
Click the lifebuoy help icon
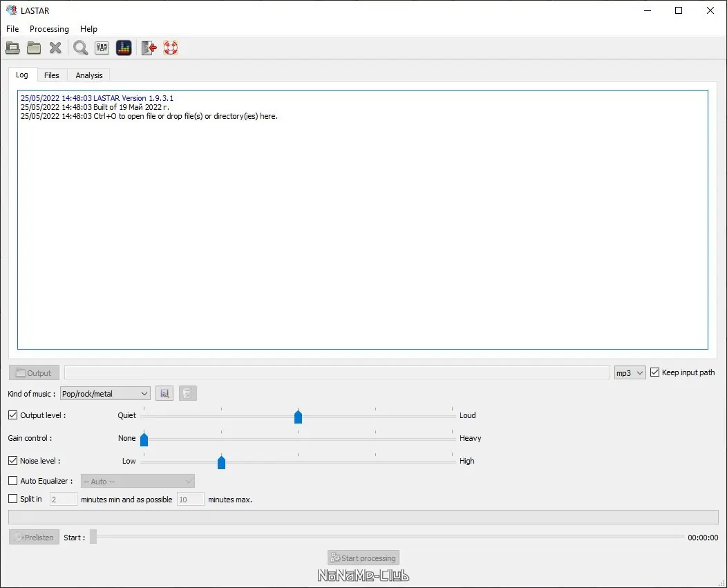(171, 48)
